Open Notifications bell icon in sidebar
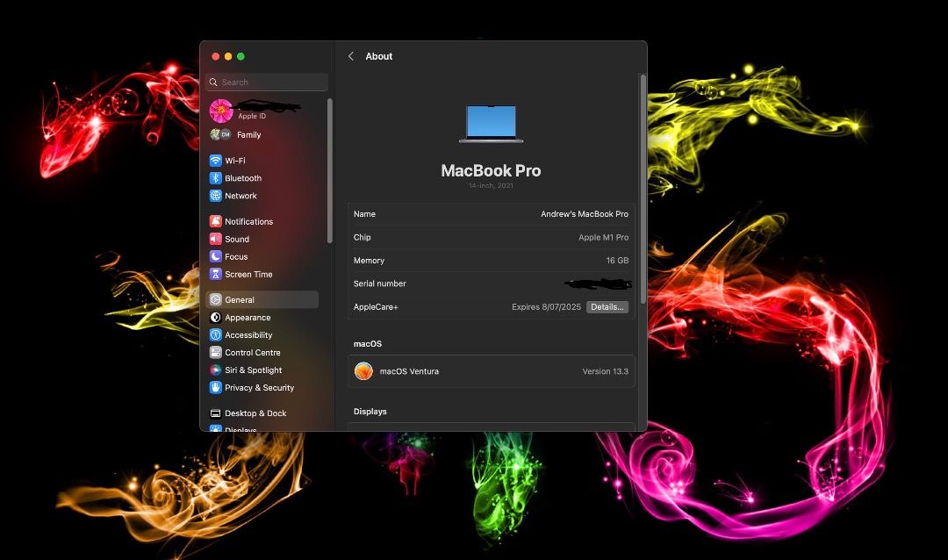Screen dimensions: 948x560 coord(216,222)
